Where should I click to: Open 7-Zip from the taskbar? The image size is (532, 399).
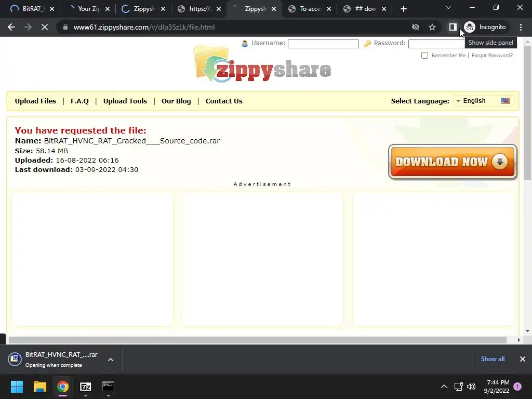(x=86, y=387)
